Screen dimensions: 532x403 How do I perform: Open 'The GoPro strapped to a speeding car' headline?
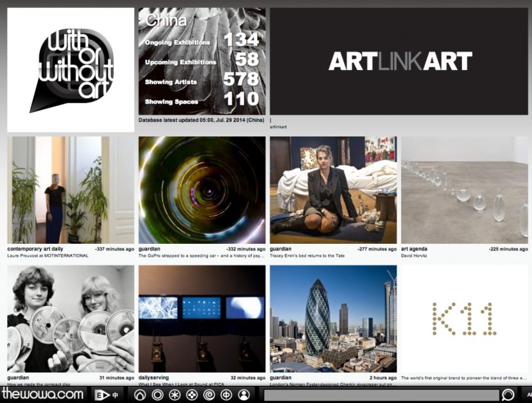201,256
